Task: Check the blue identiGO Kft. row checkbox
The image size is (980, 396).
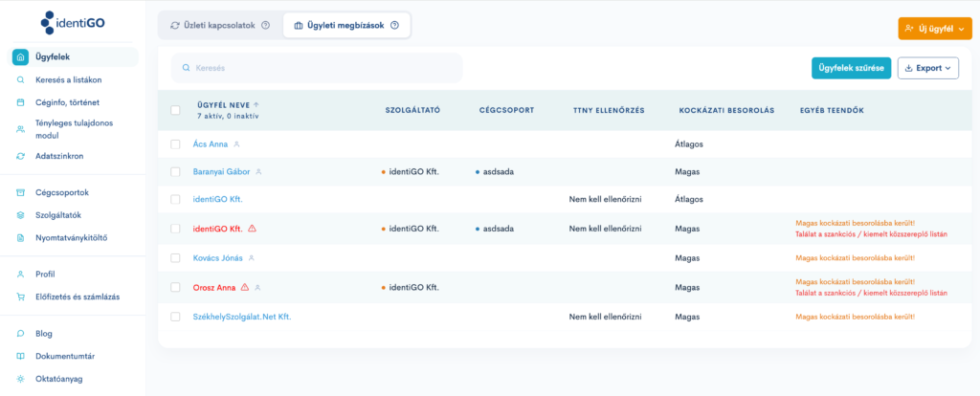Action: click(176, 199)
